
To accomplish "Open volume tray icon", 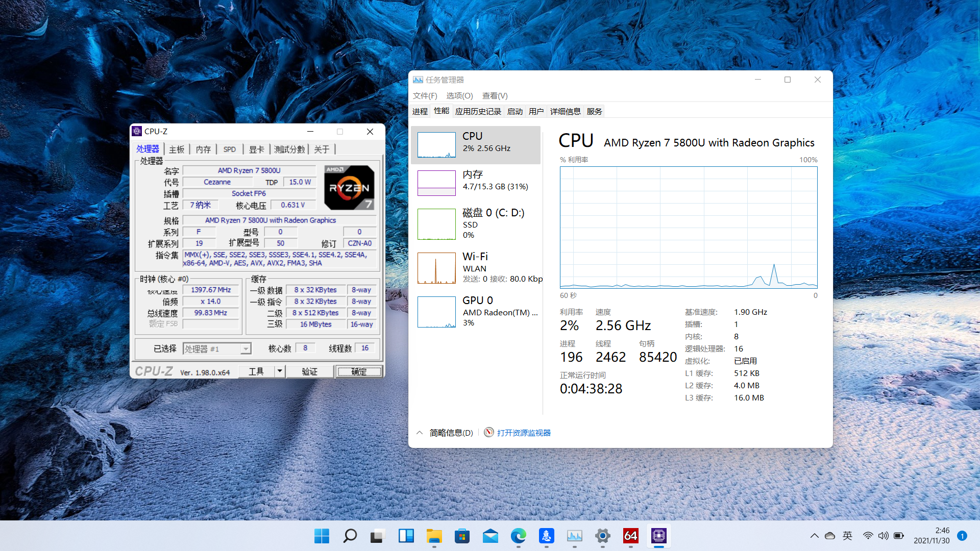I will click(x=883, y=536).
